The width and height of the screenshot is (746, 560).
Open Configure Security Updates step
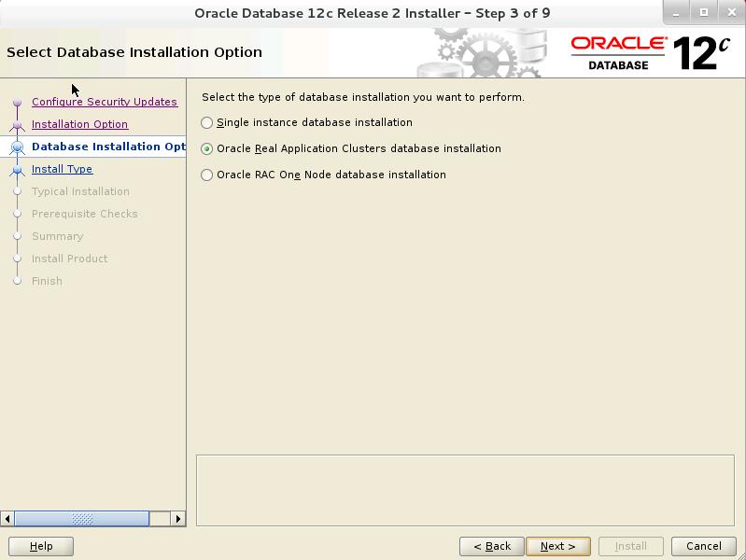(x=105, y=102)
